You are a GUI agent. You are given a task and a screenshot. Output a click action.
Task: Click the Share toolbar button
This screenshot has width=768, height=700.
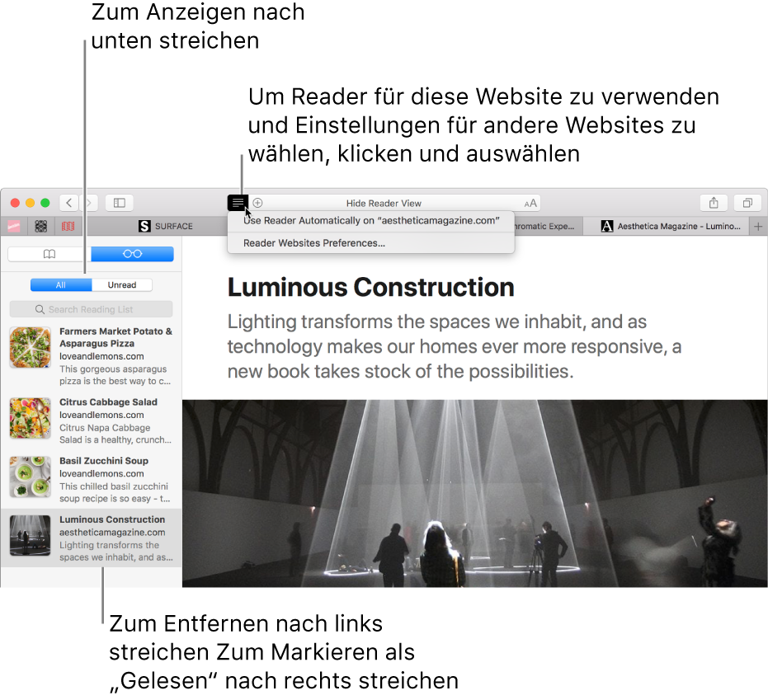[x=714, y=203]
